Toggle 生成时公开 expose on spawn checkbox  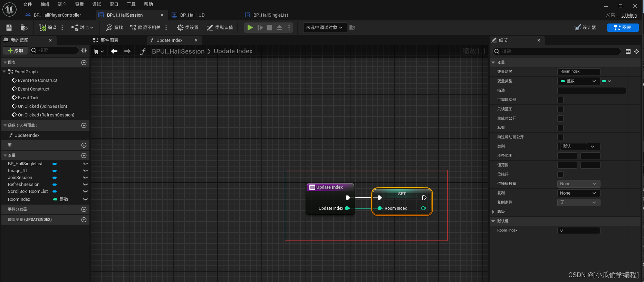click(560, 119)
